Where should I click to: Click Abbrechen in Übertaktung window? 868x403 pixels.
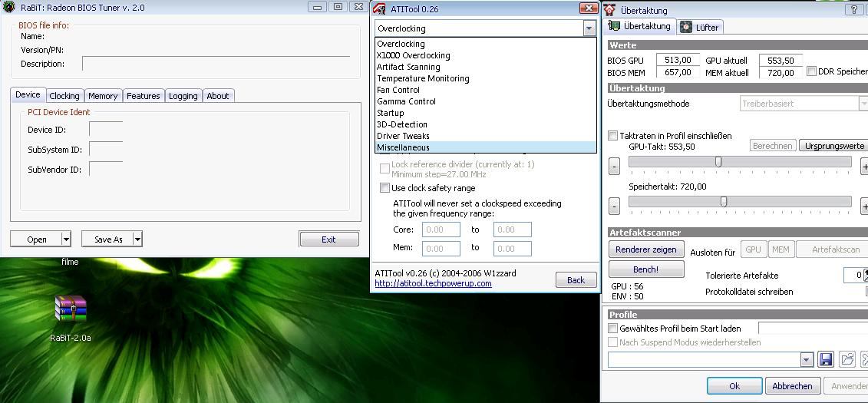[792, 386]
